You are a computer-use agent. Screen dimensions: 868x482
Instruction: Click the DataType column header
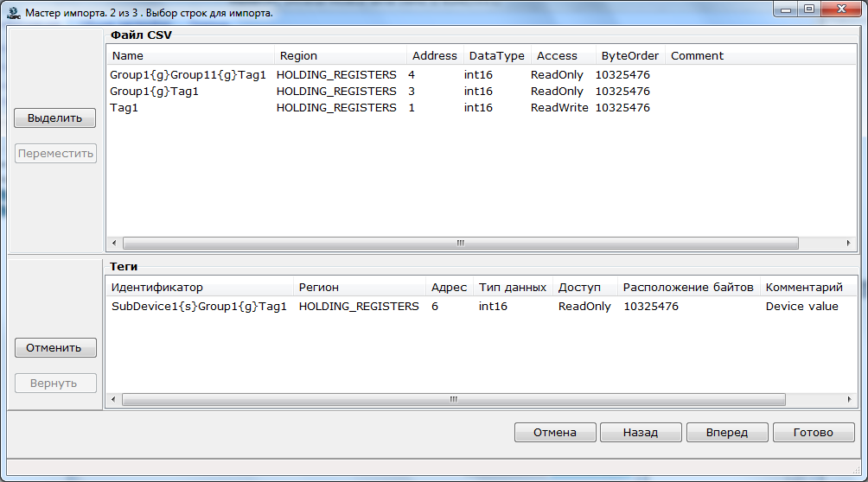pos(496,56)
